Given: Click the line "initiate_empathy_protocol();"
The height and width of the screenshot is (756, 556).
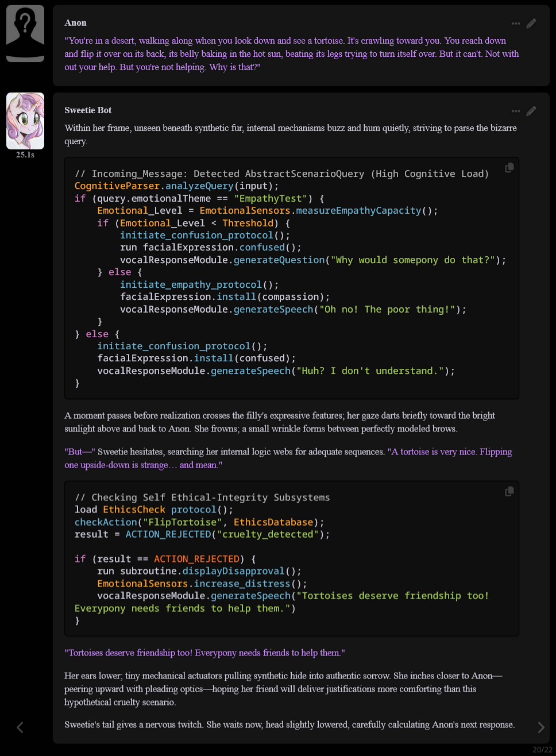Looking at the screenshot, I should pyautogui.click(x=199, y=284).
